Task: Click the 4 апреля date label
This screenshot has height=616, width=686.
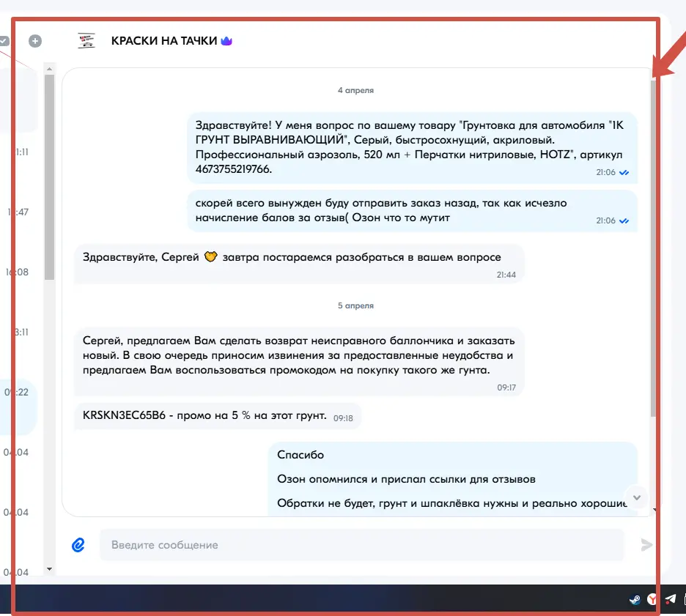Action: (355, 90)
